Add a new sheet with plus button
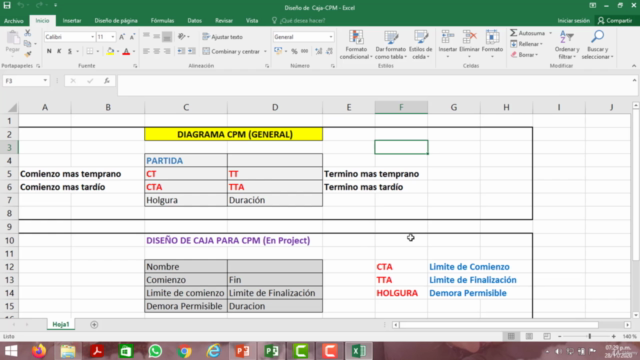 point(94,324)
